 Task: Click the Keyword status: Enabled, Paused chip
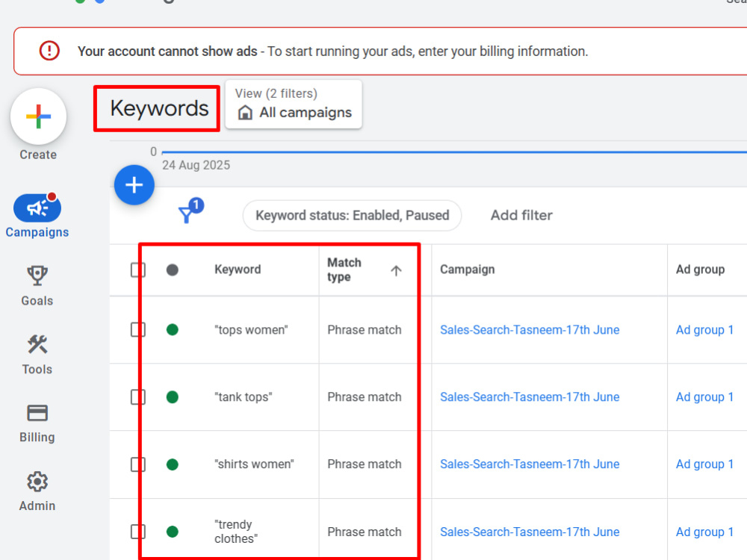pos(352,215)
